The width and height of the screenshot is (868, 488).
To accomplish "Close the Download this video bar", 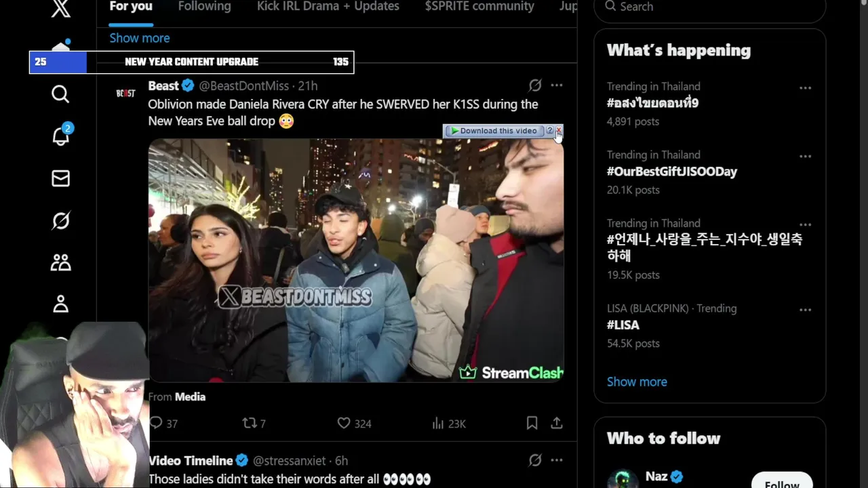I will point(558,131).
